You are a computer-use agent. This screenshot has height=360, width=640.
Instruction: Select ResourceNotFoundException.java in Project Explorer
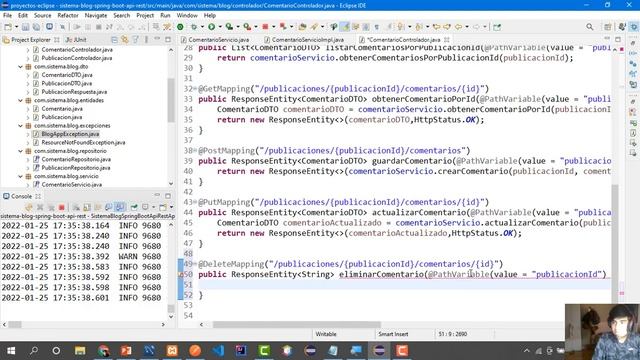coord(83,142)
